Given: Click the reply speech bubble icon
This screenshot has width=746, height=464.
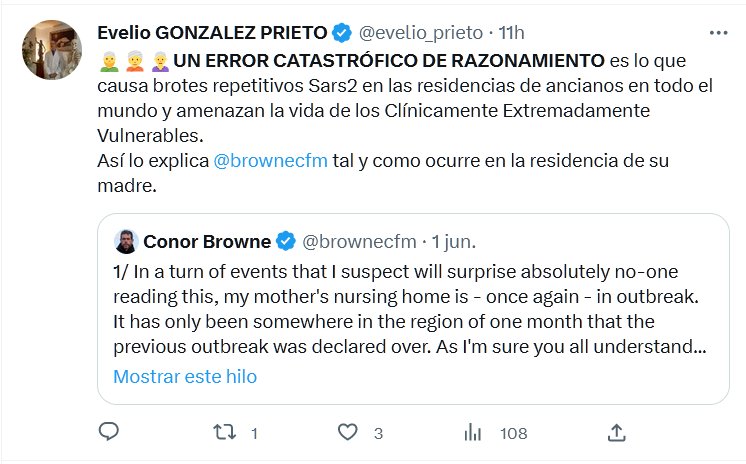Looking at the screenshot, I should coord(109,432).
